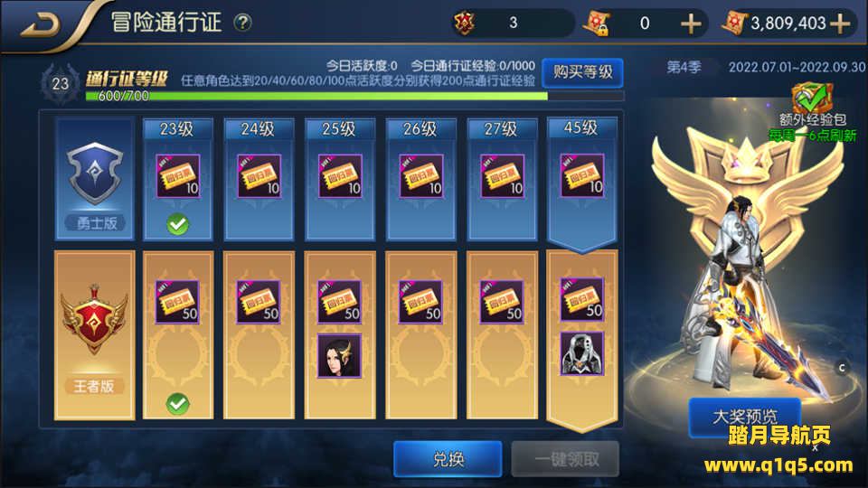Add more to the 3,809,403 currency

tap(840, 23)
